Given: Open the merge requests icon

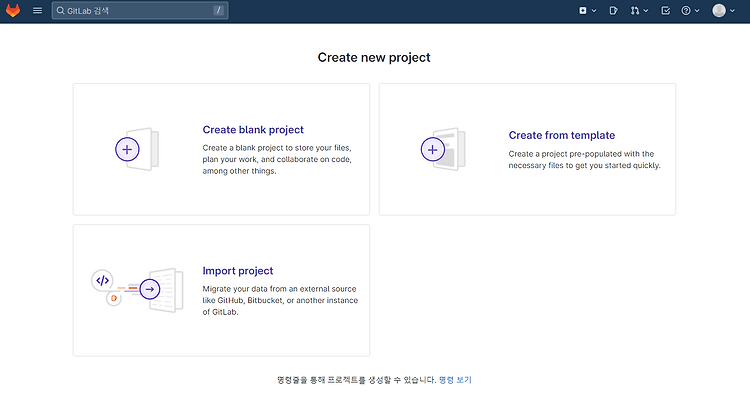Looking at the screenshot, I should click(x=635, y=11).
